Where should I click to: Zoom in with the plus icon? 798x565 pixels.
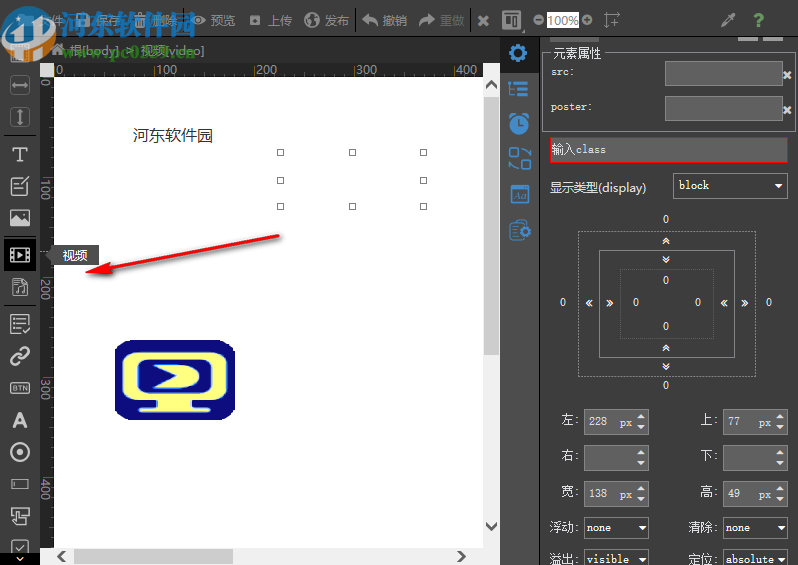[587, 20]
